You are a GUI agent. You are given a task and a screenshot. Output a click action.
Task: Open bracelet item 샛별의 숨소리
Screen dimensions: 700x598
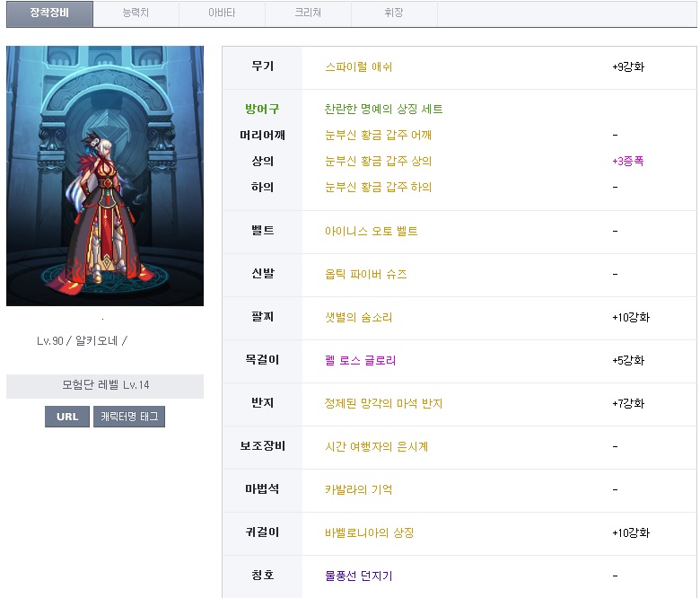click(358, 318)
